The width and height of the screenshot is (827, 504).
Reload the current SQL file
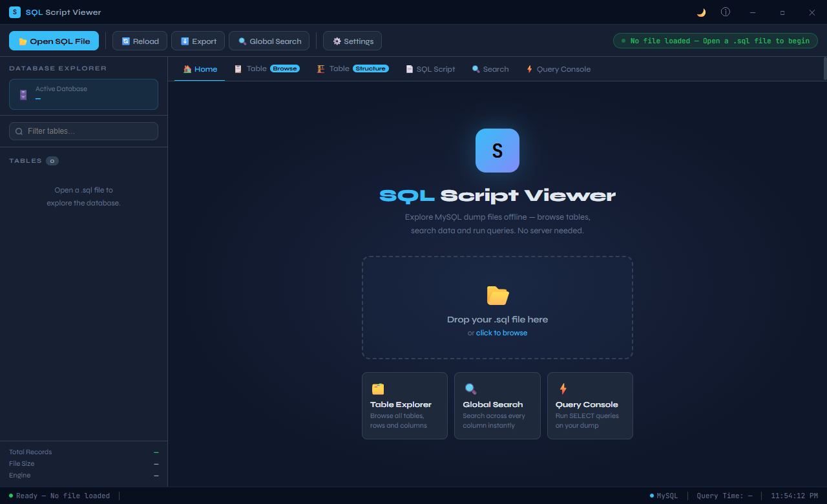point(140,41)
